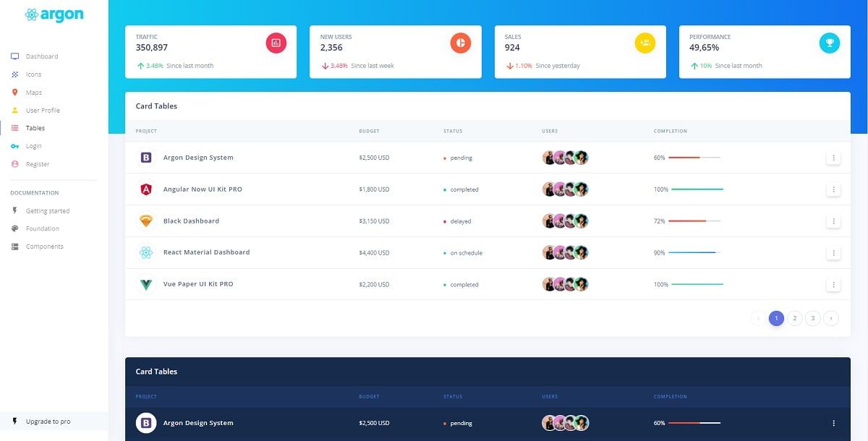
Task: Click the yellow points icon on Sales card
Action: (645, 43)
